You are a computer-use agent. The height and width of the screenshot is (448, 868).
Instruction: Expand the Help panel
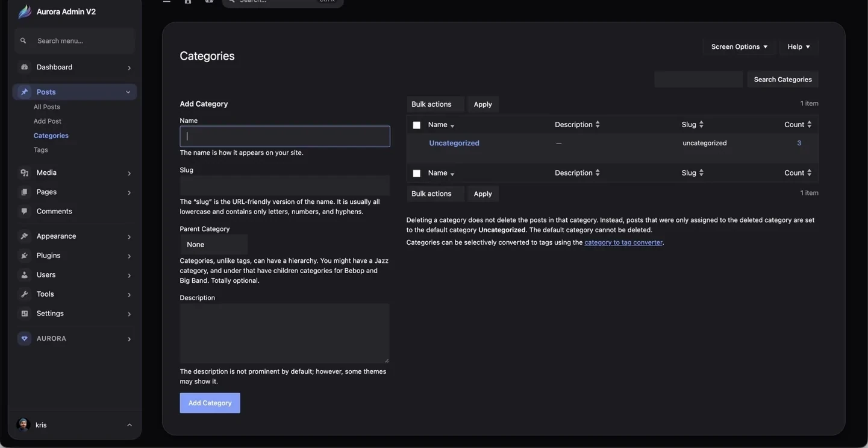798,46
